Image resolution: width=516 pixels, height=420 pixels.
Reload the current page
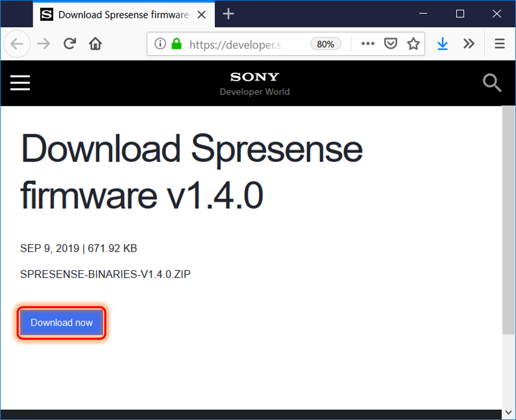69,44
